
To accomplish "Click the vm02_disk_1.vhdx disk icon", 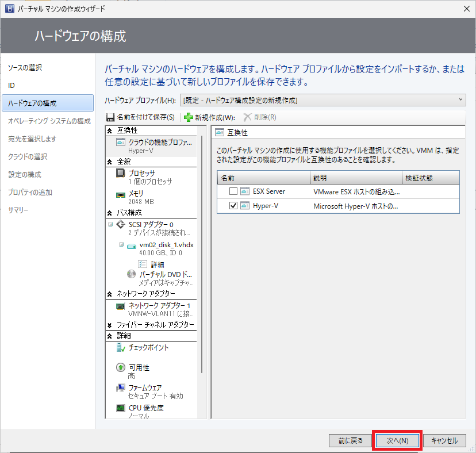I will coord(132,246).
